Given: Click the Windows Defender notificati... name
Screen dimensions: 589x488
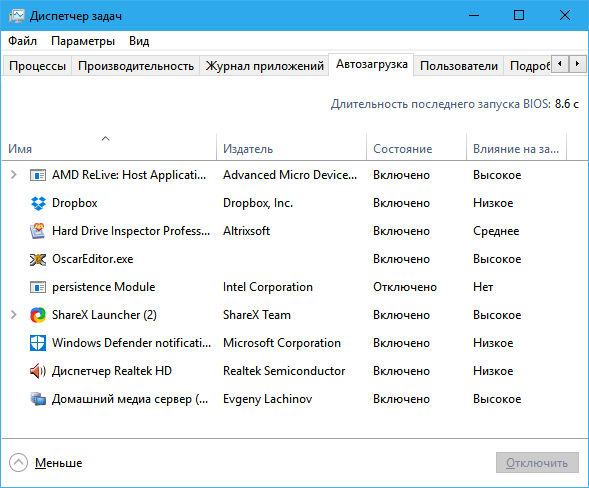Looking at the screenshot, I should 131,343.
